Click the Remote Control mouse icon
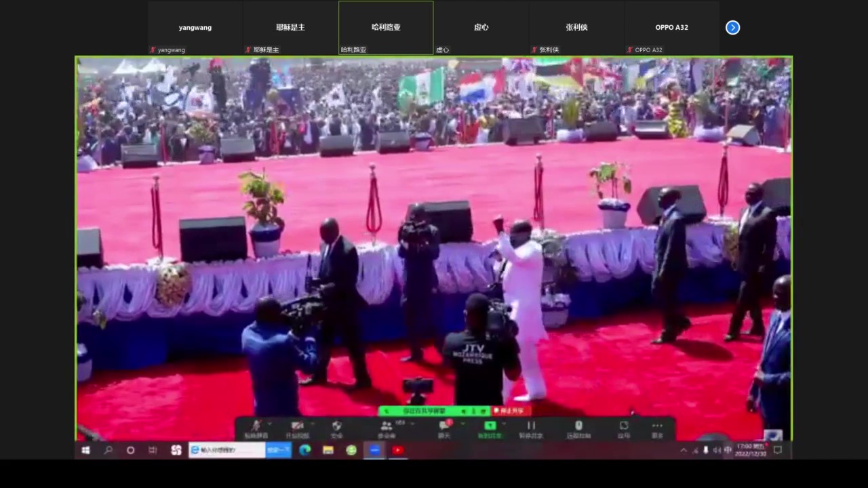Screen dimensions: 868x488 click(x=578, y=427)
